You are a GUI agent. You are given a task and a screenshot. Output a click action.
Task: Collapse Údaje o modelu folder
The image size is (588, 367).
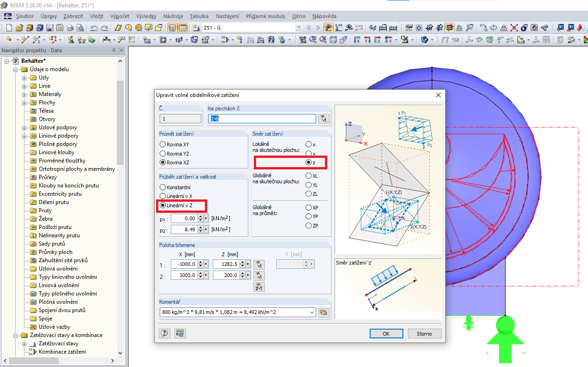pyautogui.click(x=15, y=69)
